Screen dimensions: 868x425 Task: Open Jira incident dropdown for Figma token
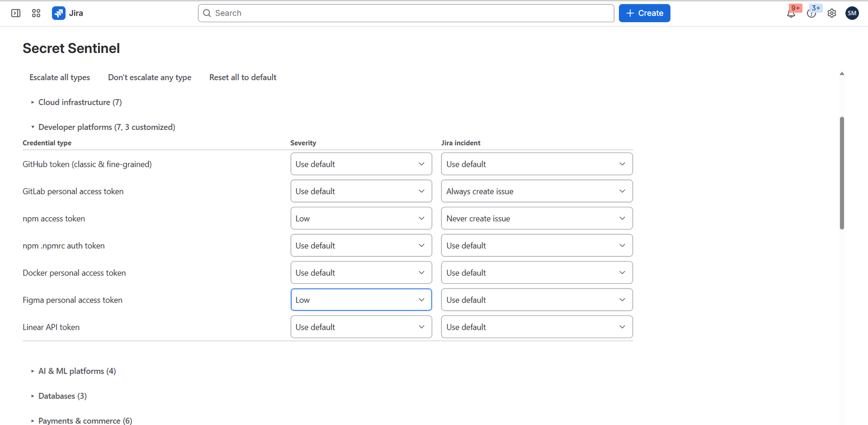[537, 300]
